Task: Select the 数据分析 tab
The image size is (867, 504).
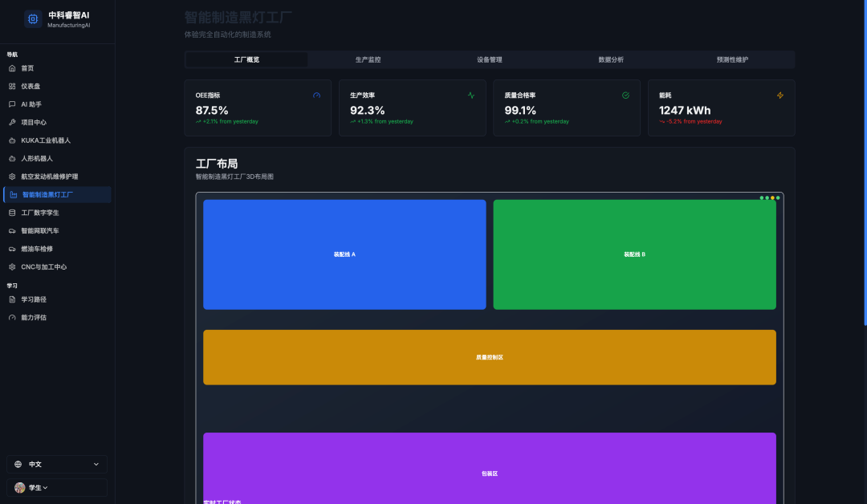Action: click(x=611, y=59)
